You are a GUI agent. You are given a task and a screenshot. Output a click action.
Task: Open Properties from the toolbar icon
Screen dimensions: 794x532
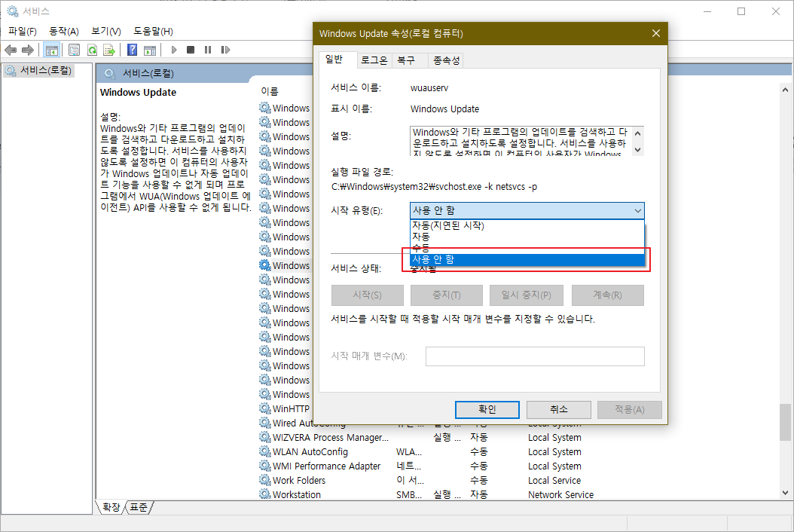click(x=74, y=50)
